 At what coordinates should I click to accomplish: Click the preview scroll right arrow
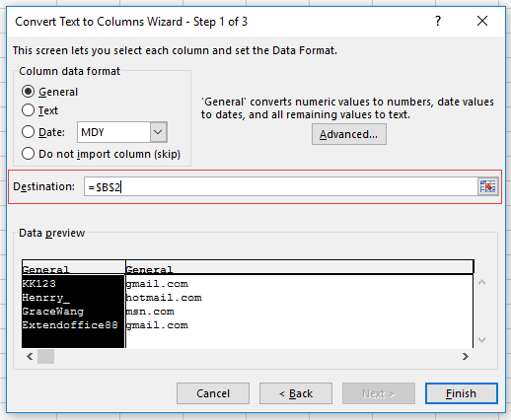tap(466, 357)
